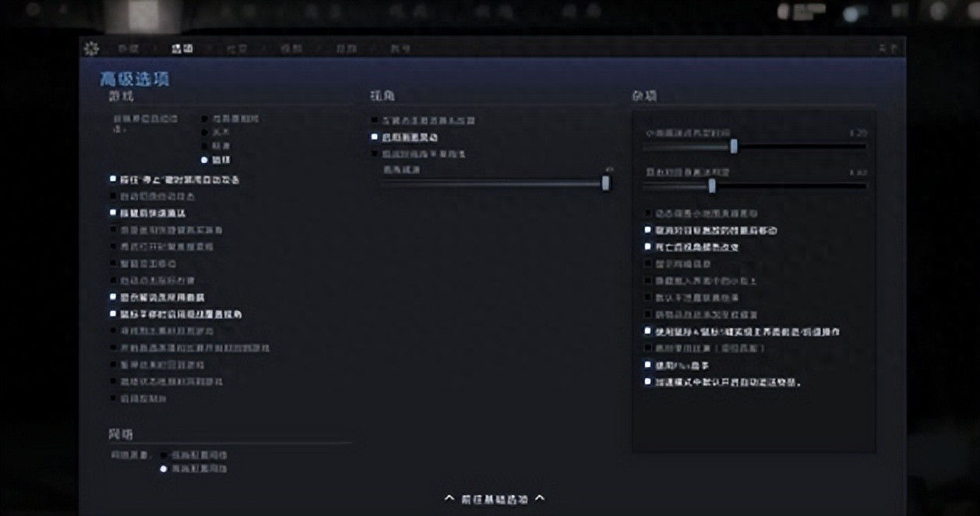Click the chevron left of 前往基础选项
The height and width of the screenshot is (516, 980).
click(449, 498)
